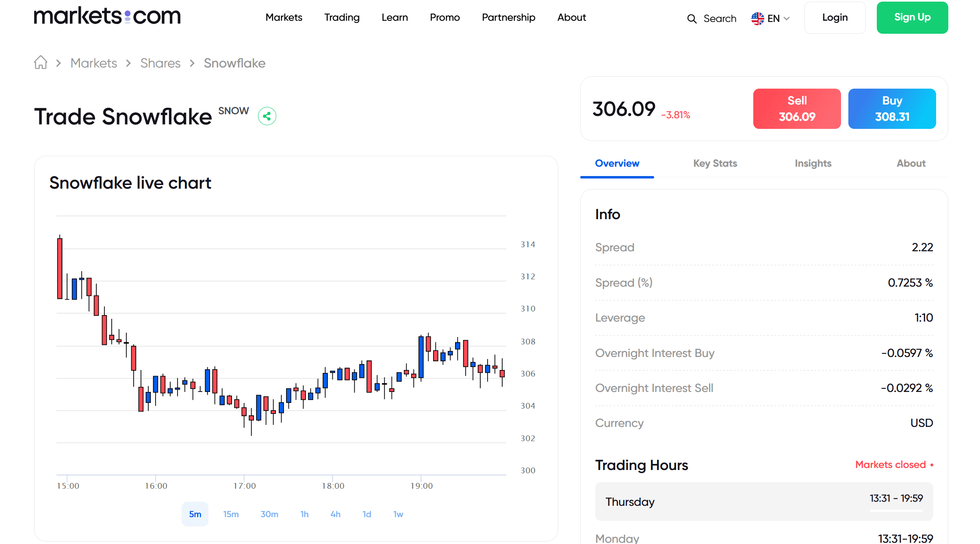Select the 1w chart timeframe
980x544 pixels.
(x=398, y=514)
